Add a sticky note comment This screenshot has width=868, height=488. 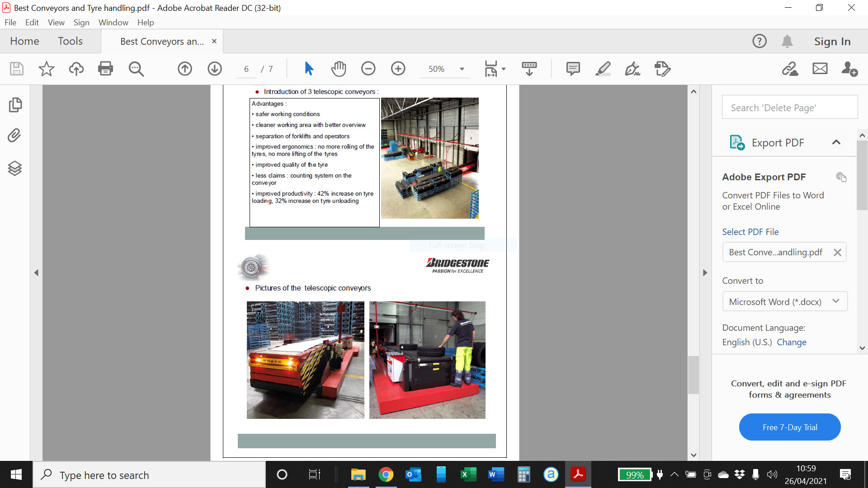573,69
